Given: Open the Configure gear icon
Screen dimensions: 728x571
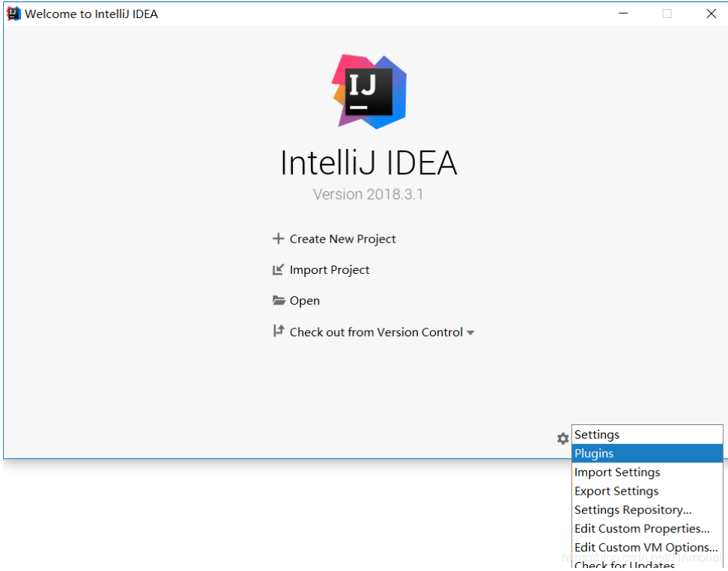Looking at the screenshot, I should (x=562, y=439).
